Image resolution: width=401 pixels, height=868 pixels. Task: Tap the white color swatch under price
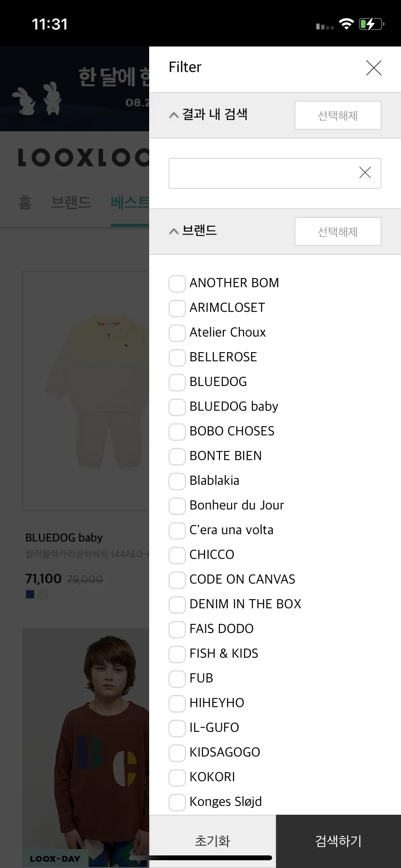click(43, 594)
